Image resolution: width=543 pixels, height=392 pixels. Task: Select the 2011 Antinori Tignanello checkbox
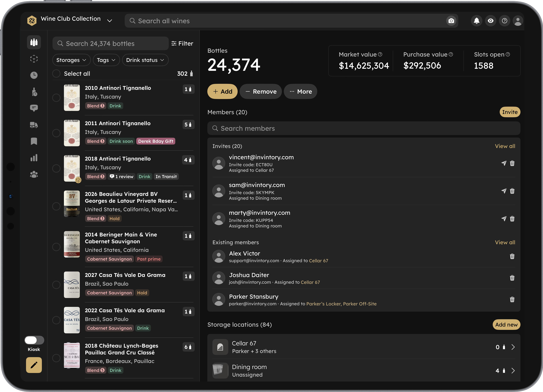point(56,133)
